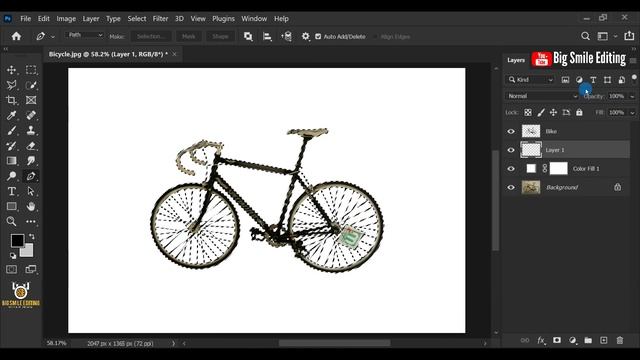
Task: Select the Smudge tool
Action: pos(31,161)
